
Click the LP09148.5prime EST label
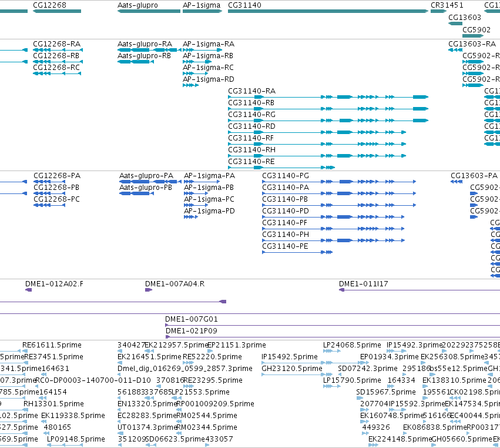(x=76, y=439)
